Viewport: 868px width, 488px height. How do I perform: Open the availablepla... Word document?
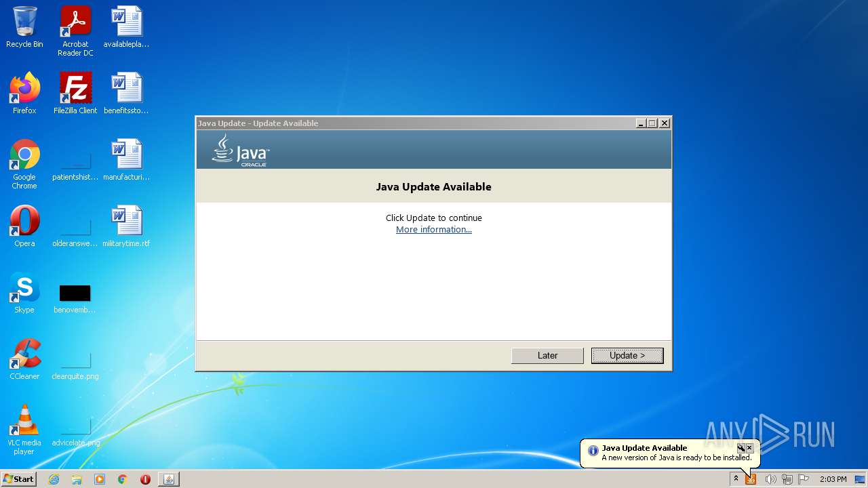pos(126,27)
